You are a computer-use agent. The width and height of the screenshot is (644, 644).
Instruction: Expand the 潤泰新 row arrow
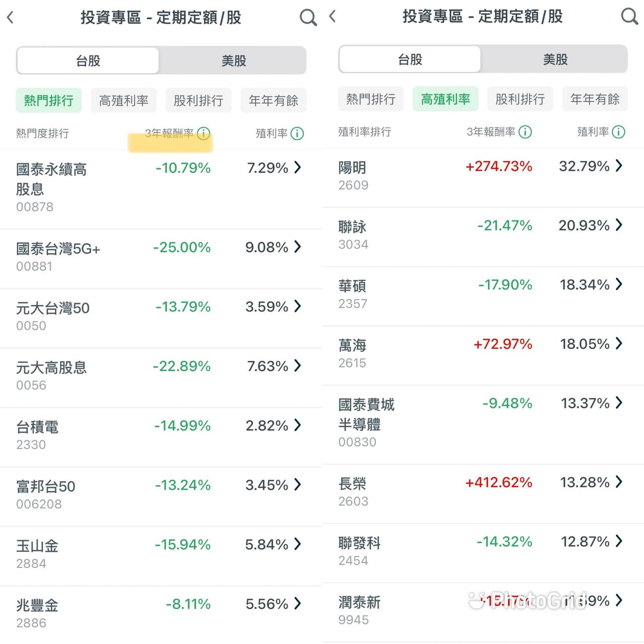619,600
